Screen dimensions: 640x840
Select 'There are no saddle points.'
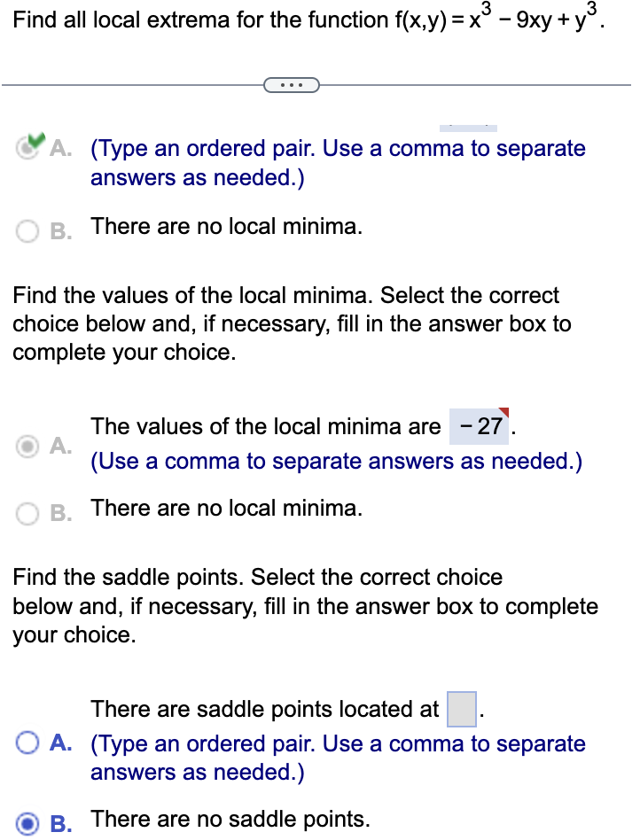27,819
